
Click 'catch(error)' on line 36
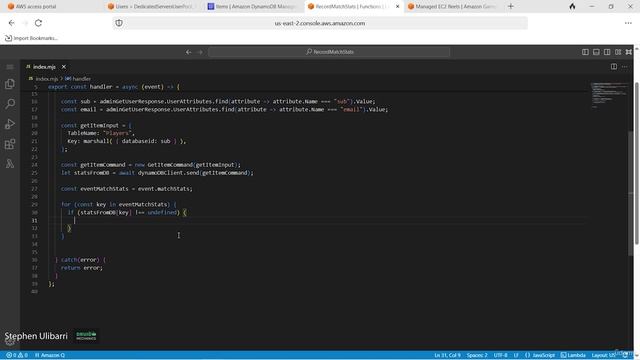80,260
